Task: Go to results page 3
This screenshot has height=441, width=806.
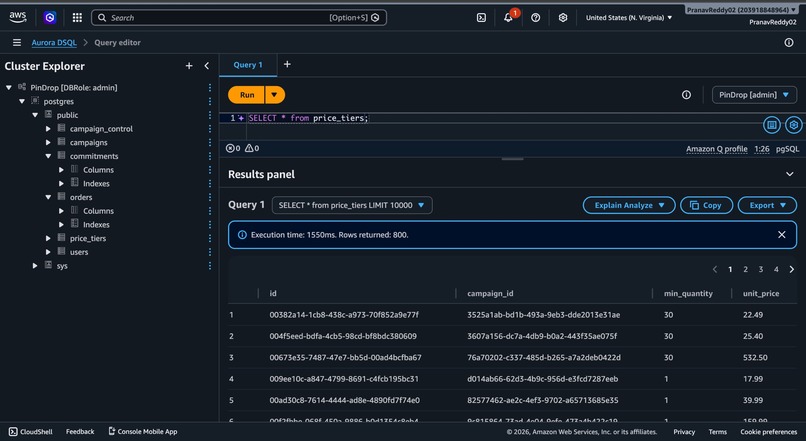Action: [761, 269]
